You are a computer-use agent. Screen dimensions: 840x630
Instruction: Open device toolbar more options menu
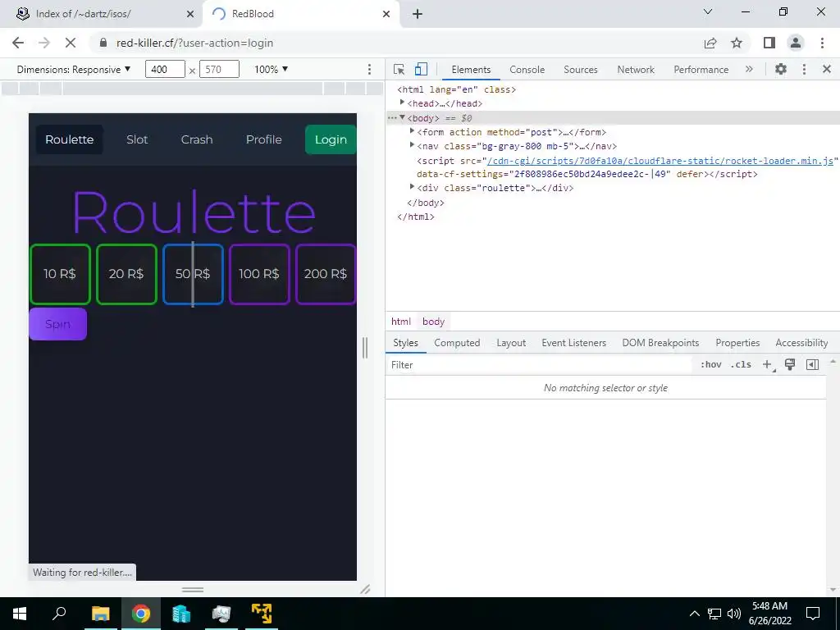369,69
